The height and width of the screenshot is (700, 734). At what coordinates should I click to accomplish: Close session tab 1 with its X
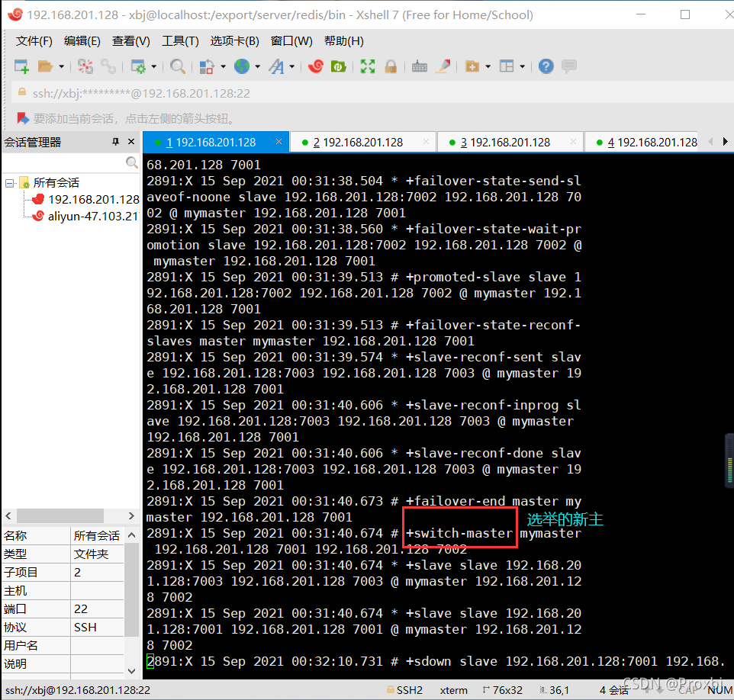[x=279, y=141]
